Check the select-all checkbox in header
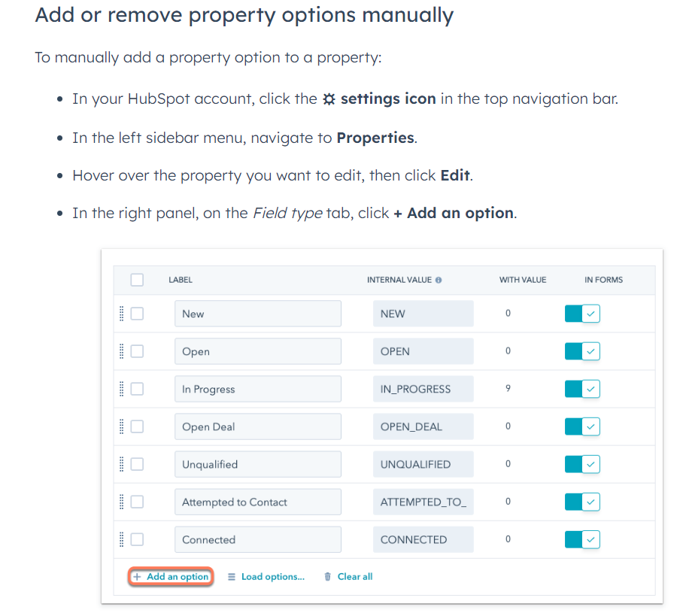683x616 pixels. [137, 280]
